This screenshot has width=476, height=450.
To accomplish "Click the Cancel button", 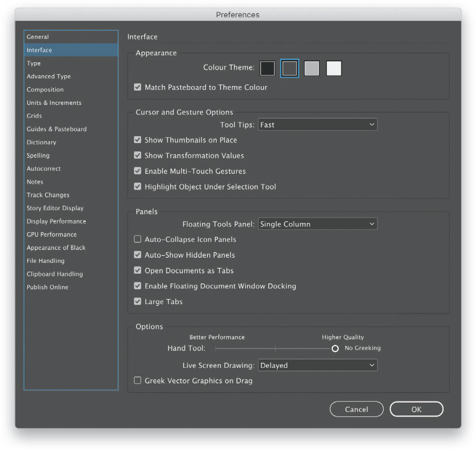I will 357,409.
